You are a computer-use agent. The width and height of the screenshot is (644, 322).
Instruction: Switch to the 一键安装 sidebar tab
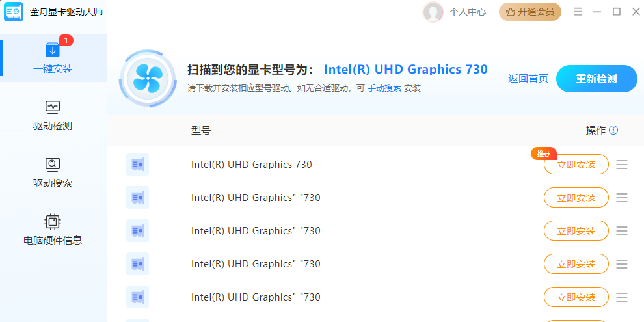pos(53,58)
